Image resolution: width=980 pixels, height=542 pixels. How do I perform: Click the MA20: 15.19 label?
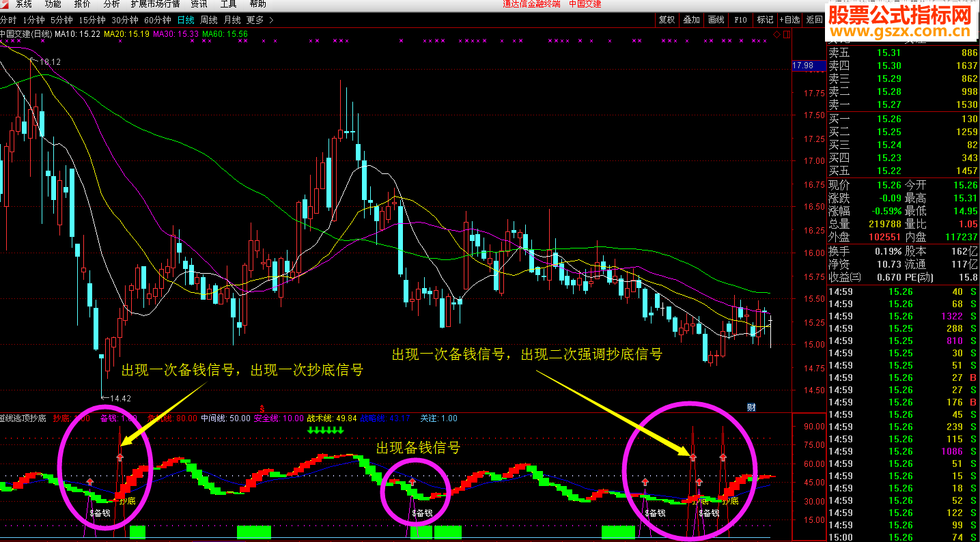pyautogui.click(x=127, y=33)
